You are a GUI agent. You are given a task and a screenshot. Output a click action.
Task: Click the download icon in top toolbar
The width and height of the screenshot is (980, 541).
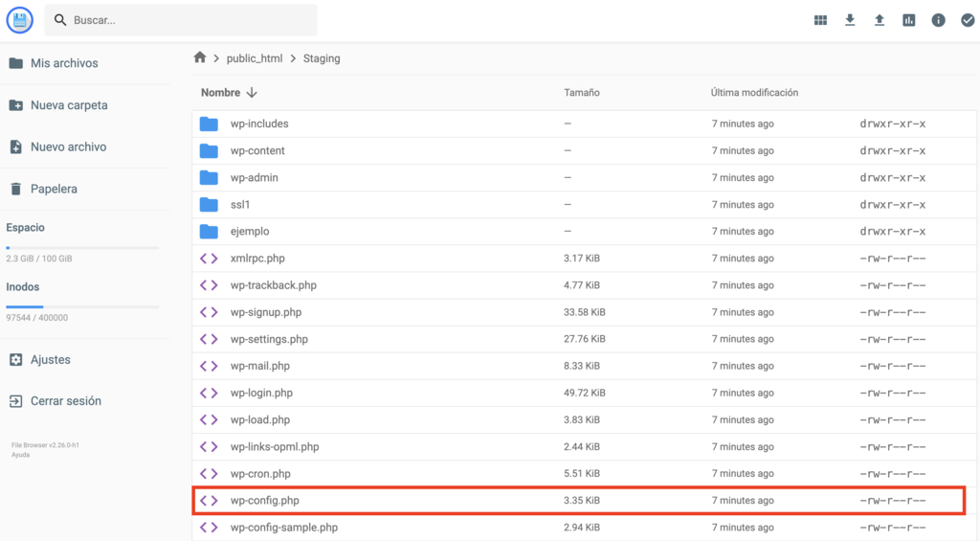850,20
